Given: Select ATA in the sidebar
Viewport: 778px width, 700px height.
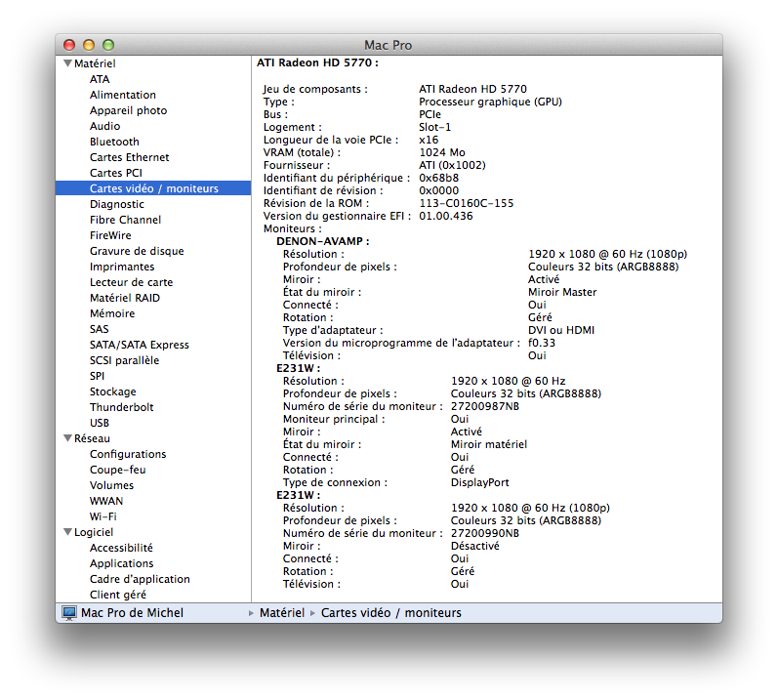Looking at the screenshot, I should [100, 79].
